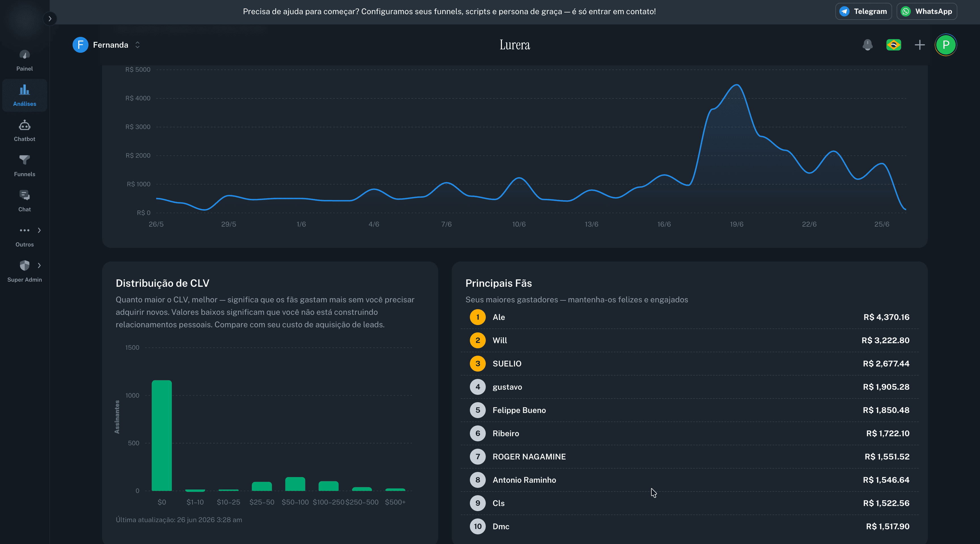Select fan gustavo in ranking
The height and width of the screenshot is (544, 980).
tap(689, 387)
